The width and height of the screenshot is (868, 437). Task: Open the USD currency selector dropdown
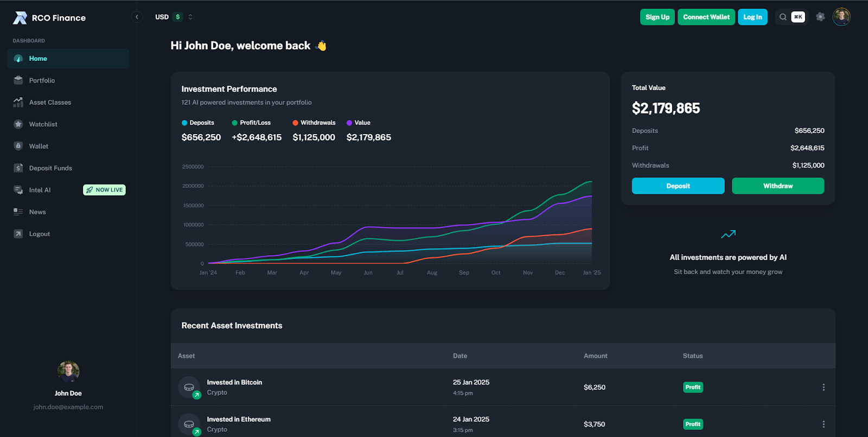[174, 17]
